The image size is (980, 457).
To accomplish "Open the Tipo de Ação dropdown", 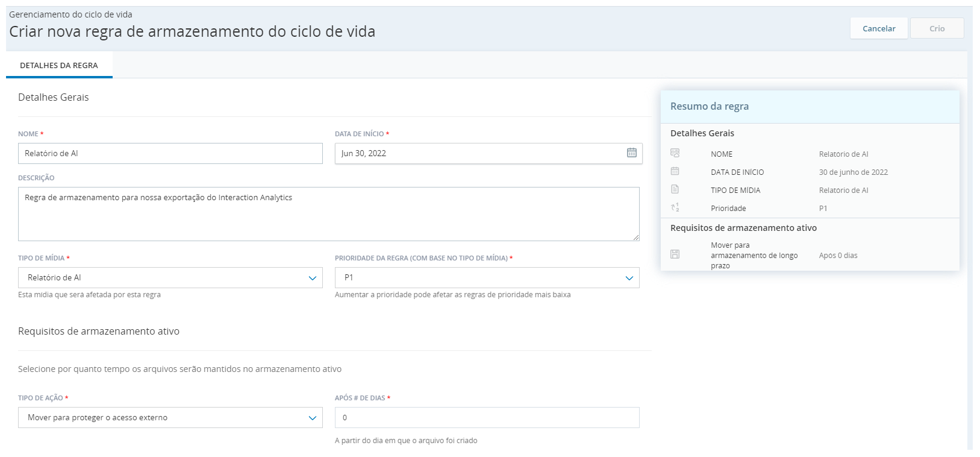I will 170,417.
